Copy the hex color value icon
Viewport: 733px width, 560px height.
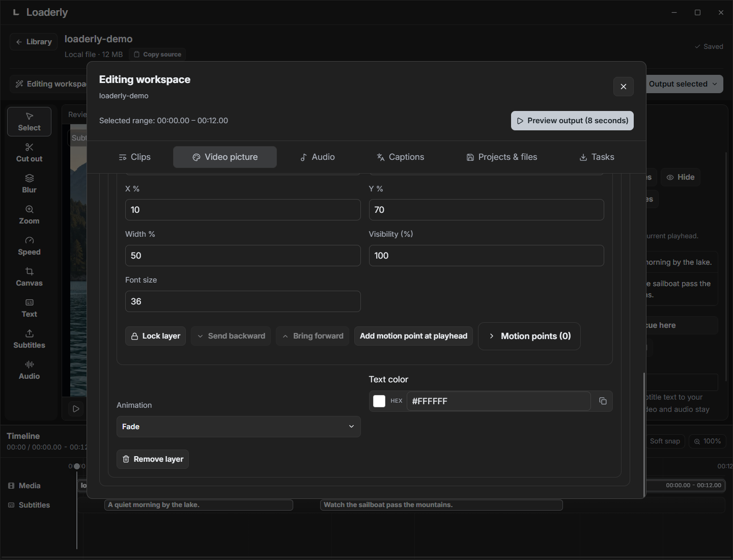coord(603,401)
